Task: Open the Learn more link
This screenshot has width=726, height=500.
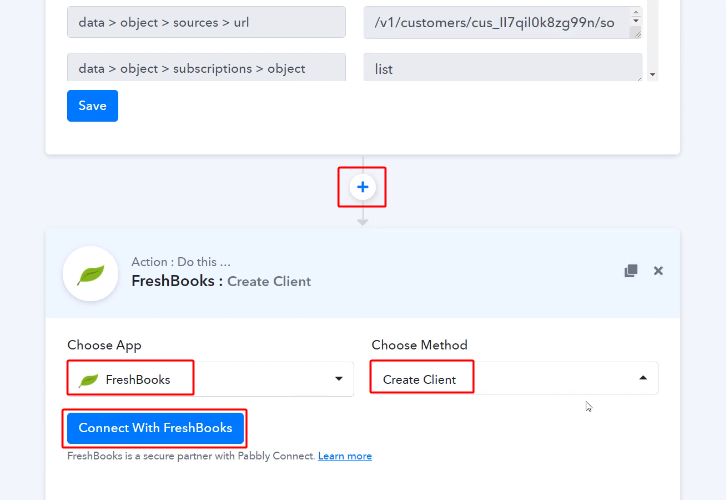Action: (x=345, y=456)
